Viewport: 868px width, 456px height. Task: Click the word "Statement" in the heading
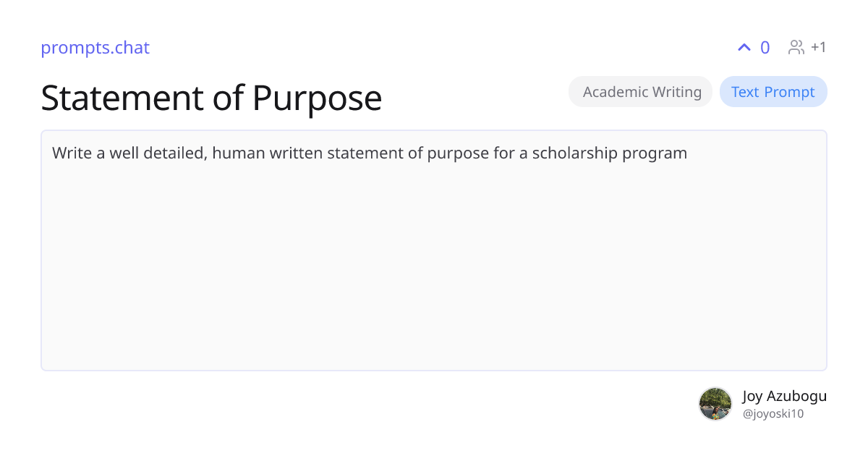[x=120, y=98]
